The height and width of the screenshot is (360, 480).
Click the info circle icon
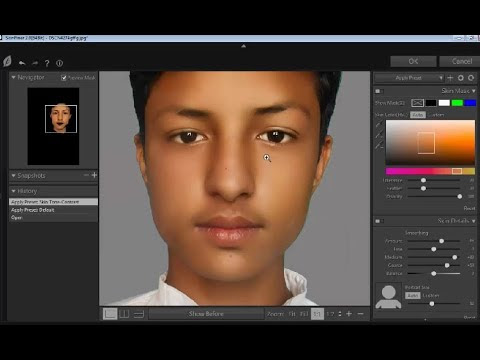(x=59, y=63)
